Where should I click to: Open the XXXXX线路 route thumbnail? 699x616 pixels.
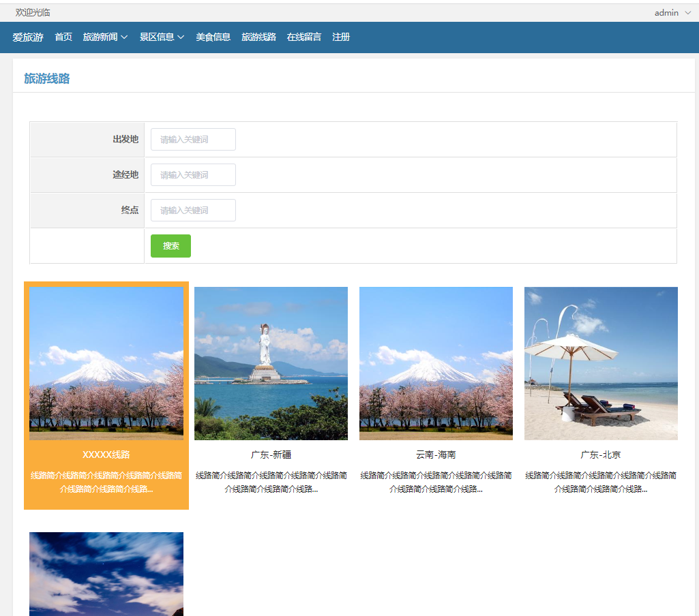(106, 363)
